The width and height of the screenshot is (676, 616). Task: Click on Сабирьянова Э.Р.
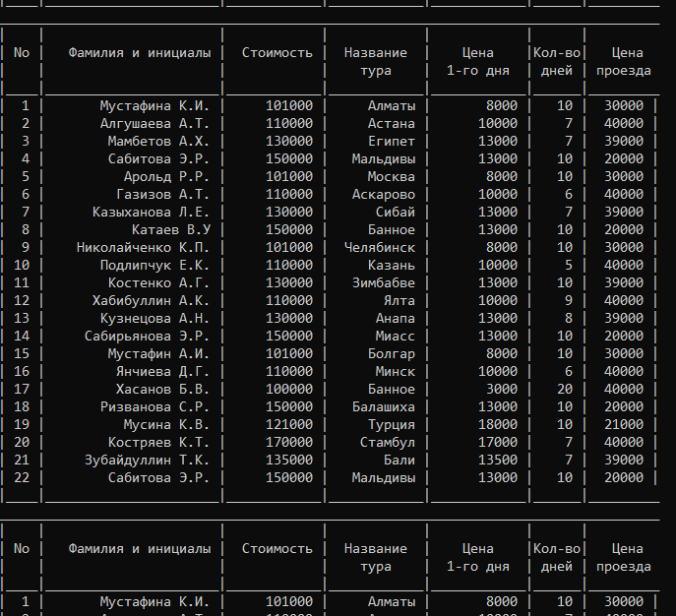click(x=147, y=336)
